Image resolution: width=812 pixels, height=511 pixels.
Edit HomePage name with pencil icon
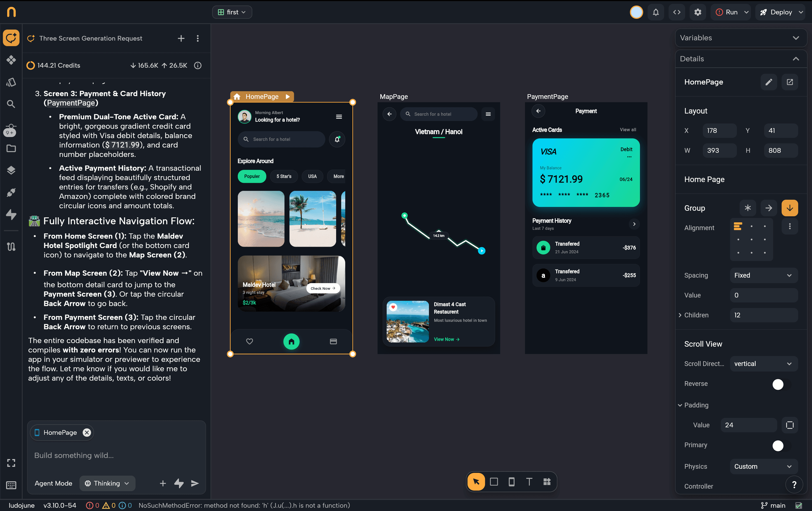769,82
